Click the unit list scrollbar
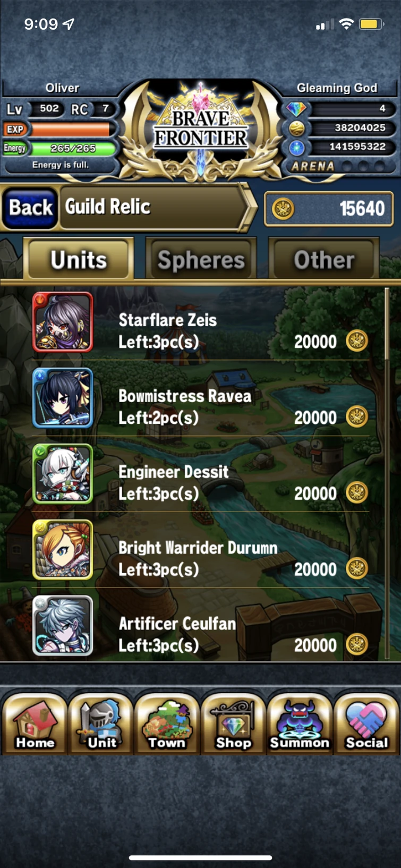The height and width of the screenshot is (868, 401). pyautogui.click(x=387, y=473)
